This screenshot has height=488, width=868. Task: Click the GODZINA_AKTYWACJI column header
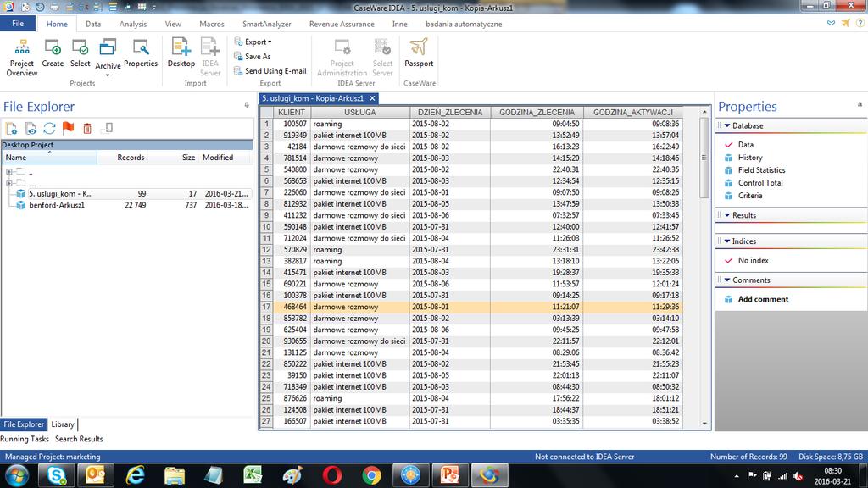[x=632, y=113]
